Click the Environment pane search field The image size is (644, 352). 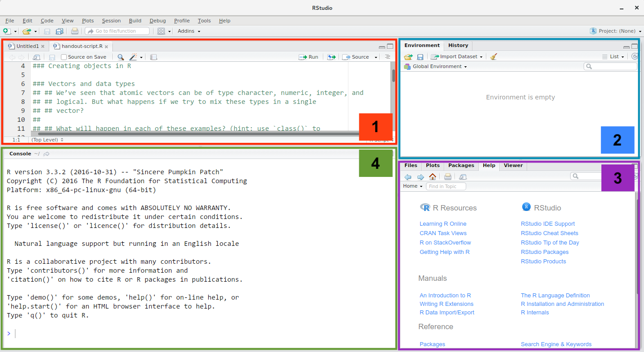click(x=610, y=66)
